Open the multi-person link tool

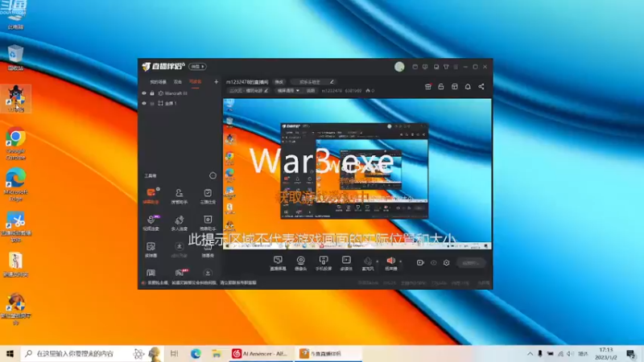(x=179, y=222)
